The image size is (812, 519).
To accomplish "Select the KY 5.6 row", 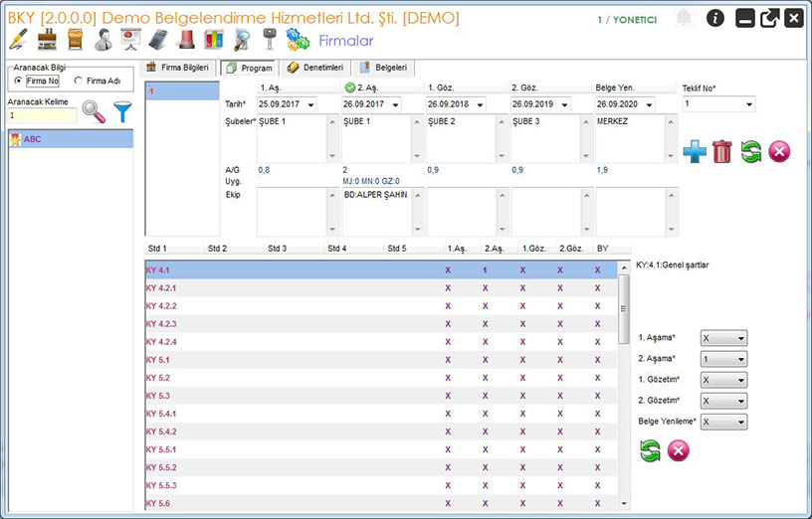I will click(381, 503).
